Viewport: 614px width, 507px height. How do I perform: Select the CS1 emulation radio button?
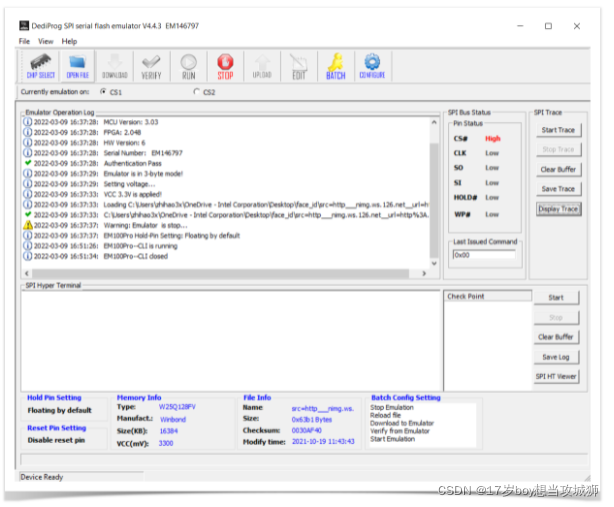pos(103,92)
